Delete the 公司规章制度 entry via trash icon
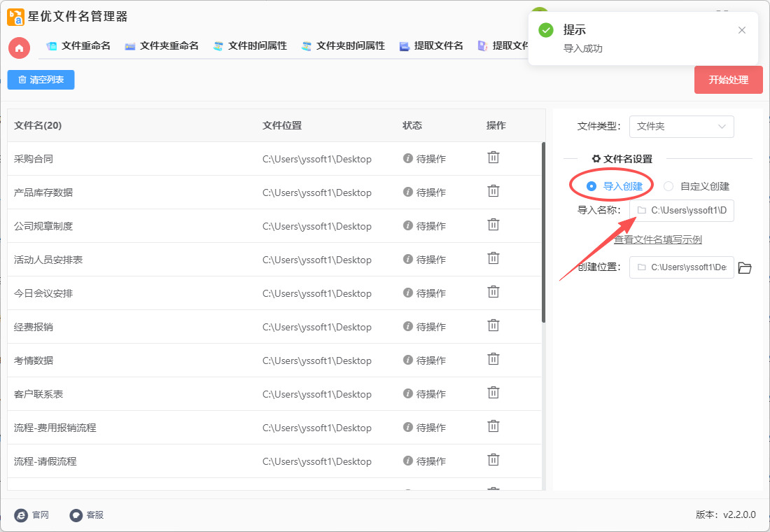The height and width of the screenshot is (532, 770). (493, 225)
